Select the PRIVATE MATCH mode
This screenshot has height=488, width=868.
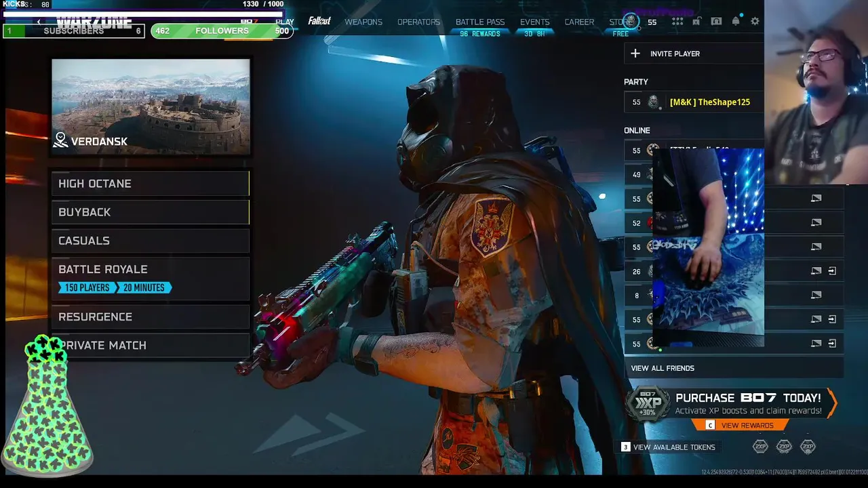pos(151,345)
